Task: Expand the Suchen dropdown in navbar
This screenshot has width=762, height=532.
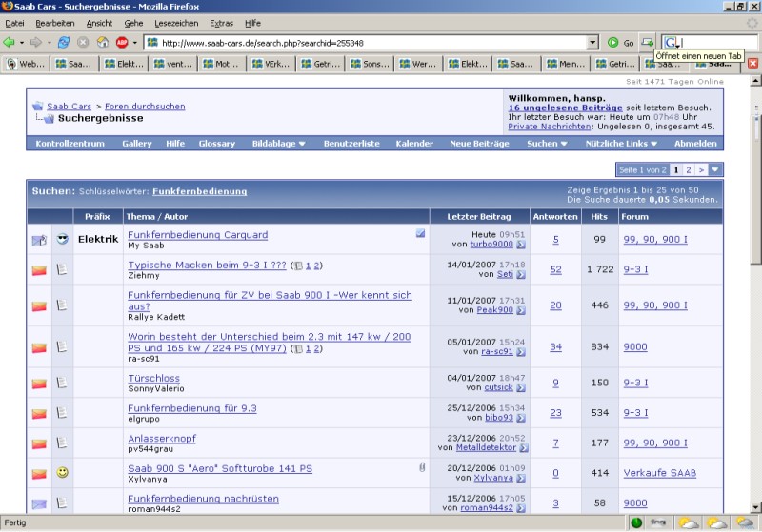Action: pos(564,144)
